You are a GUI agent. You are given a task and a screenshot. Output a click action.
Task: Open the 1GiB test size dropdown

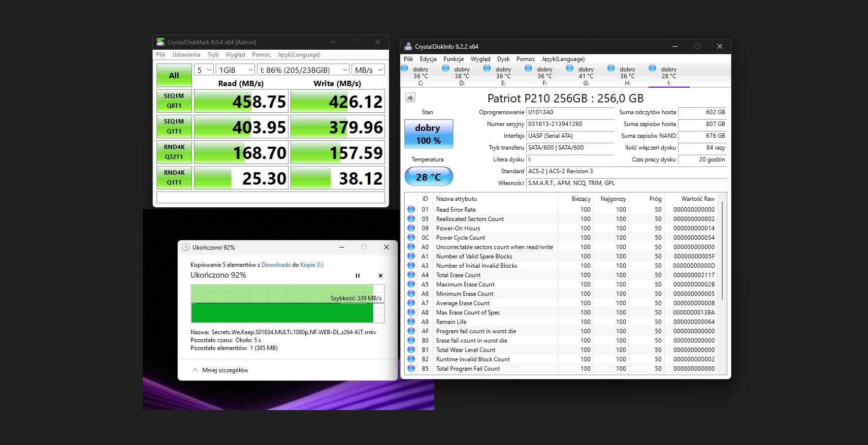click(235, 70)
